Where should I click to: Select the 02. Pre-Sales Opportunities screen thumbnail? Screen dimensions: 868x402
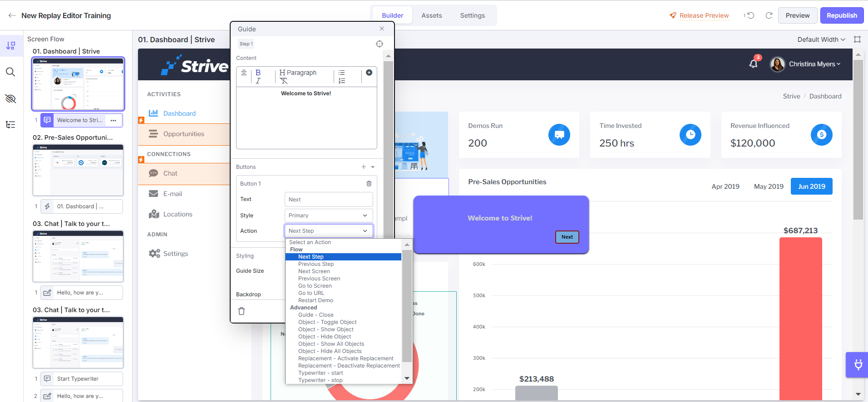click(x=78, y=170)
